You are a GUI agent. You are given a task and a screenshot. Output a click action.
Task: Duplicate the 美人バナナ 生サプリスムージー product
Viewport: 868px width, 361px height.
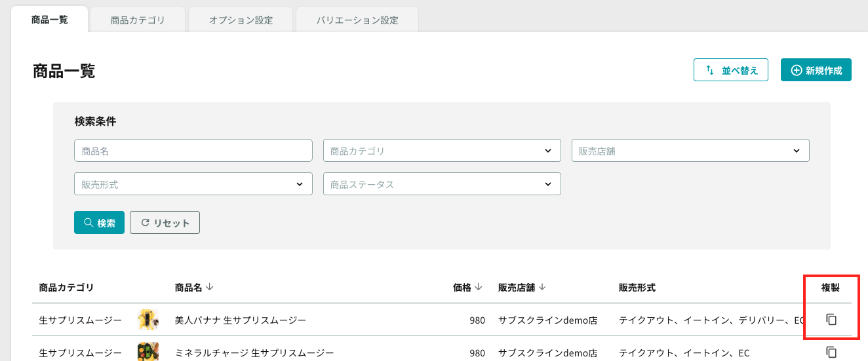pos(831,320)
